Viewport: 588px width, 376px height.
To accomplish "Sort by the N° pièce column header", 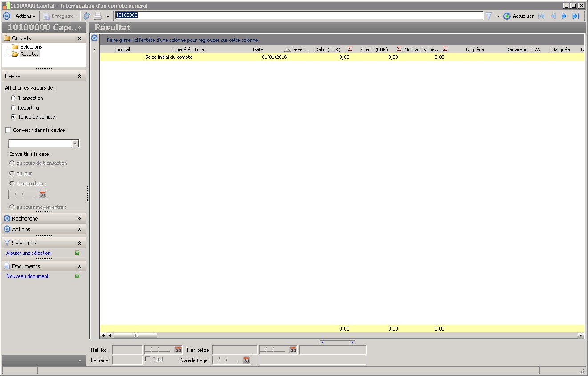I will 475,49.
